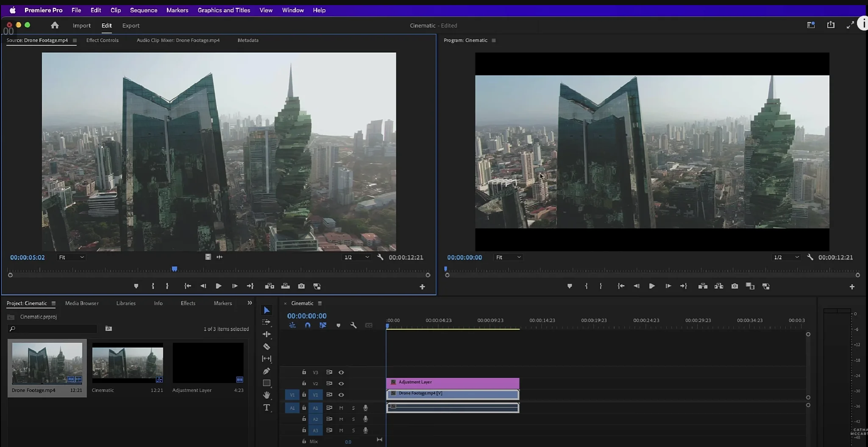Toggle lock on V3 track
The image size is (868, 447).
(304, 372)
